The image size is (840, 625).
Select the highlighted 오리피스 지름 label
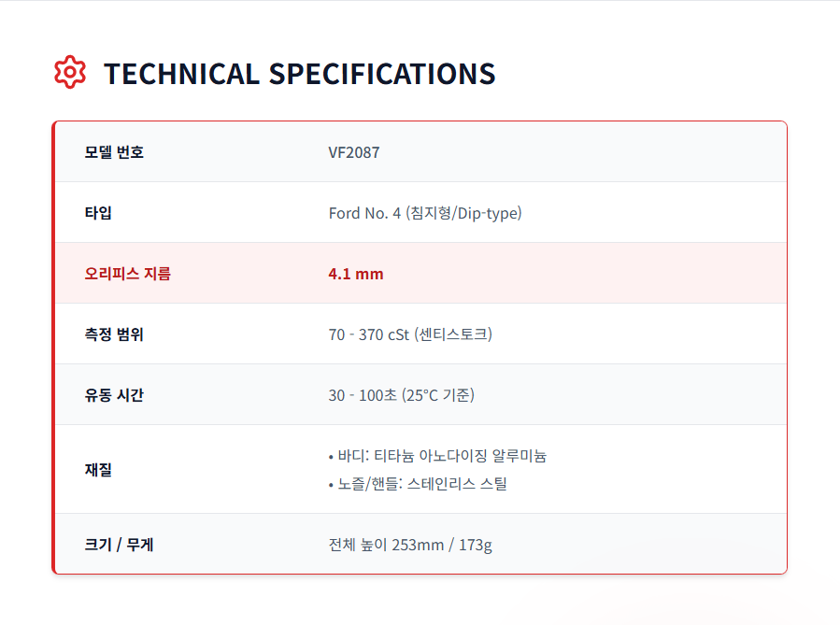coord(128,274)
